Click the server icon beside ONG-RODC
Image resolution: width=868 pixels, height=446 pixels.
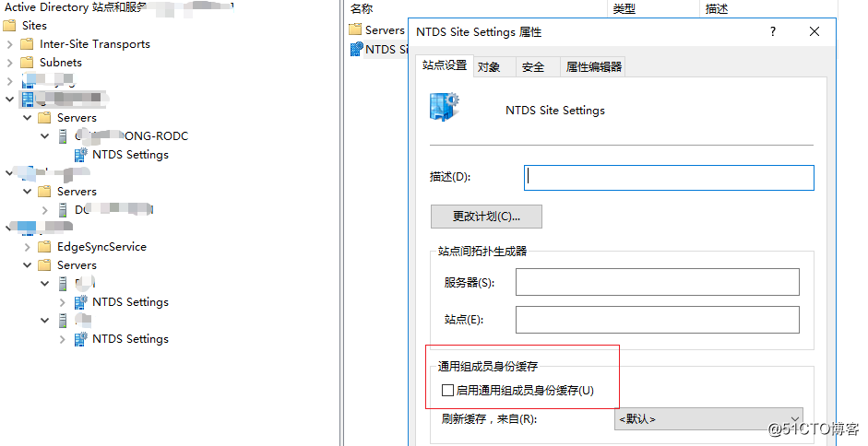point(63,136)
